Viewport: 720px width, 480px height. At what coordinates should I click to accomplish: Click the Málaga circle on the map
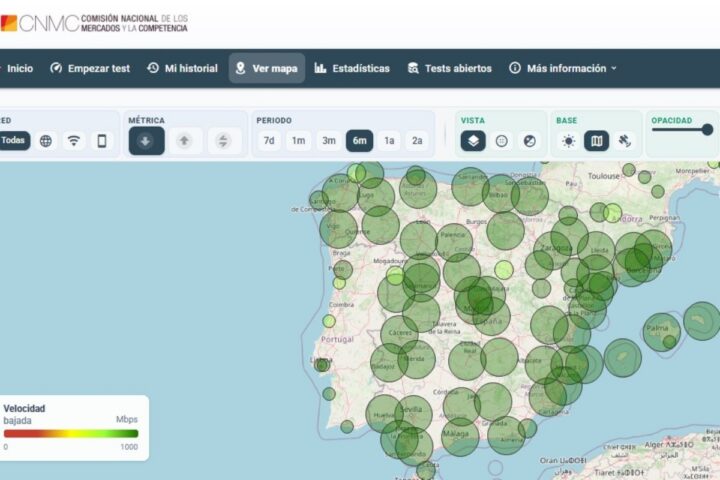coord(460,437)
